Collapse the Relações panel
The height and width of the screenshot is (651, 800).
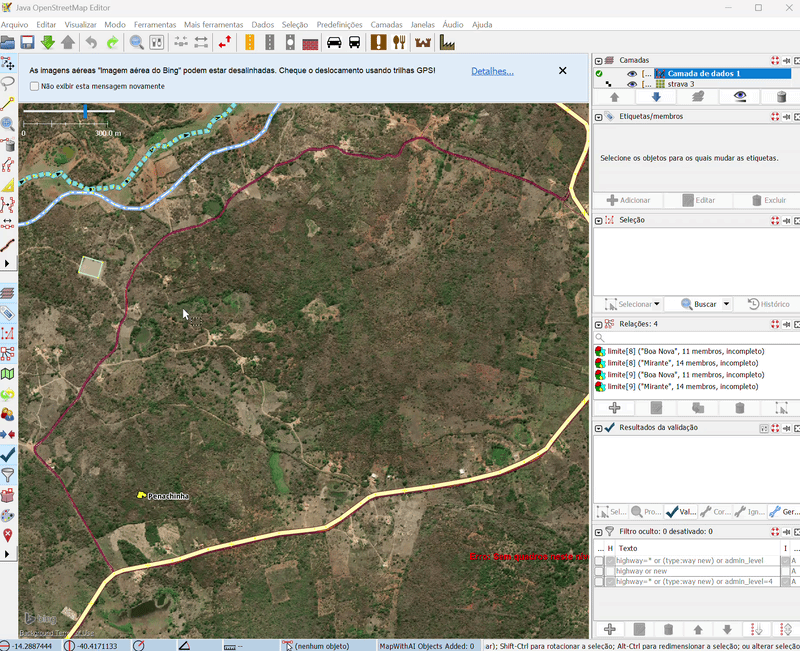(x=599, y=324)
